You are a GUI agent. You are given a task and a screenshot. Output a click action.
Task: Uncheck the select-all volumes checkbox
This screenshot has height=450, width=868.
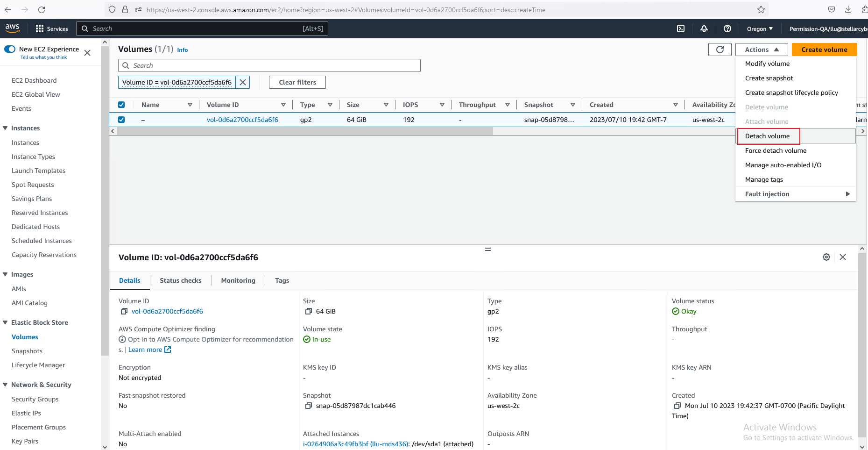click(121, 105)
